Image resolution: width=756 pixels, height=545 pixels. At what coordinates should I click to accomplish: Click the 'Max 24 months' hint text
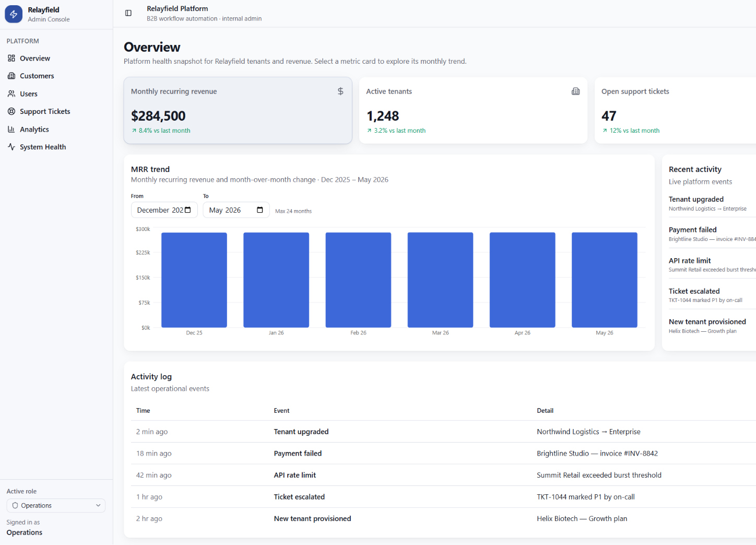click(293, 211)
